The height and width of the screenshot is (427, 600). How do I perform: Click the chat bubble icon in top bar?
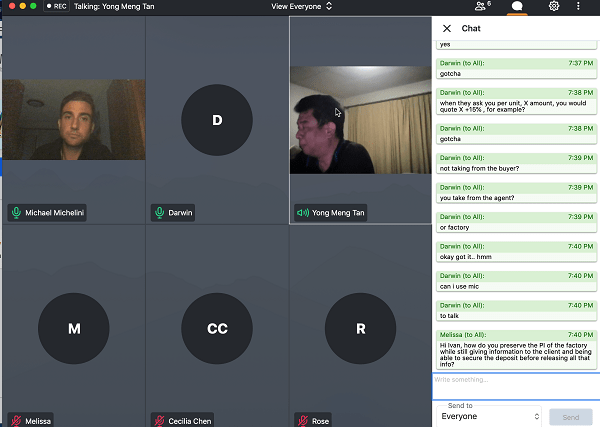(x=517, y=6)
